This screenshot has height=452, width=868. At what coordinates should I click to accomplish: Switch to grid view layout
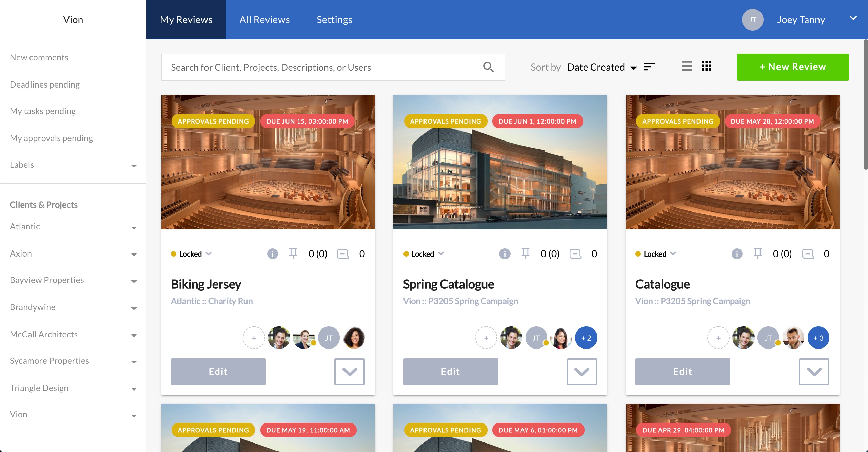coord(707,66)
